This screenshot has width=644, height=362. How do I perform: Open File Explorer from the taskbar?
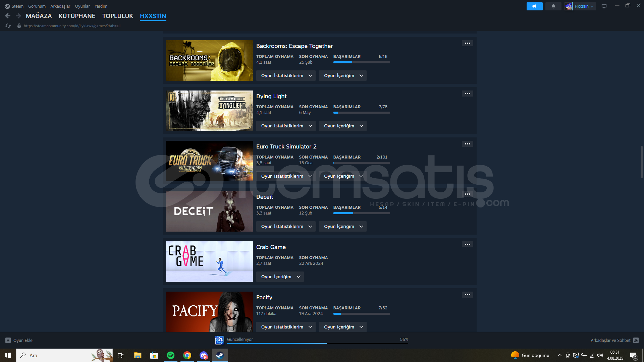point(138,355)
